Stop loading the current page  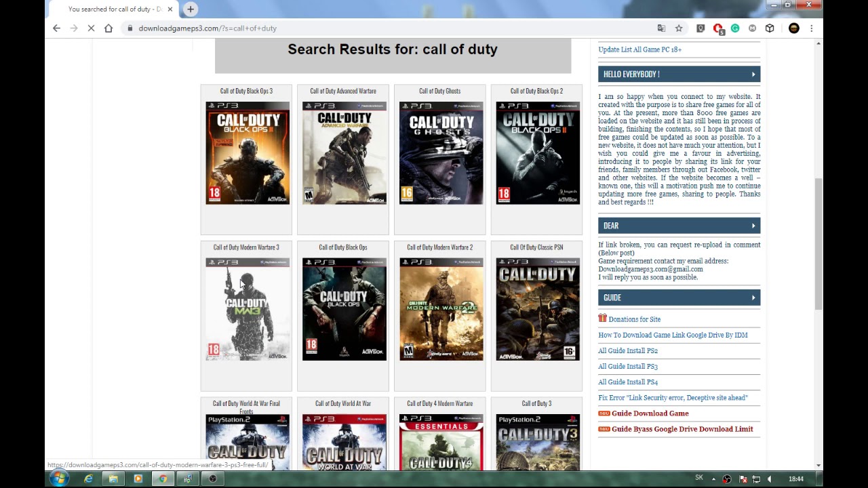(91, 28)
